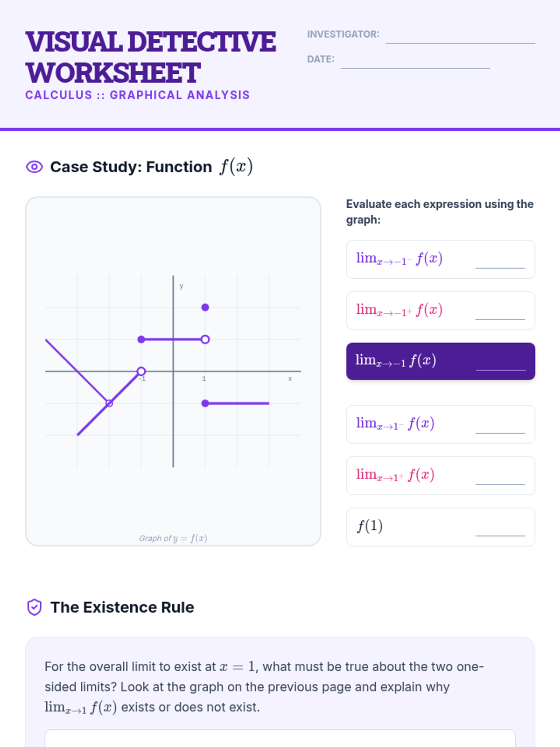This screenshot has height=747, width=560.
Task: Click the right-hand limit at x→−1⁺ card
Action: (441, 311)
